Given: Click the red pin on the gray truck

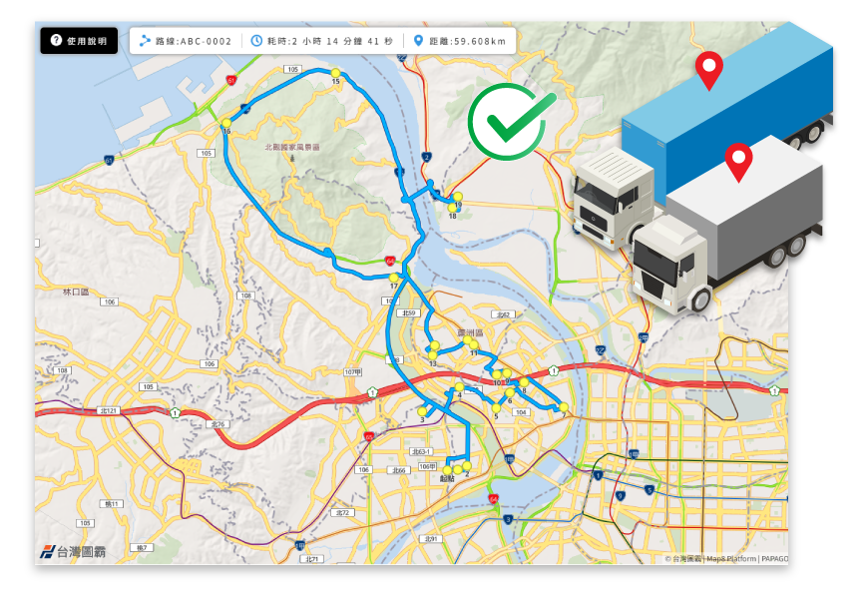Looking at the screenshot, I should point(738,162).
